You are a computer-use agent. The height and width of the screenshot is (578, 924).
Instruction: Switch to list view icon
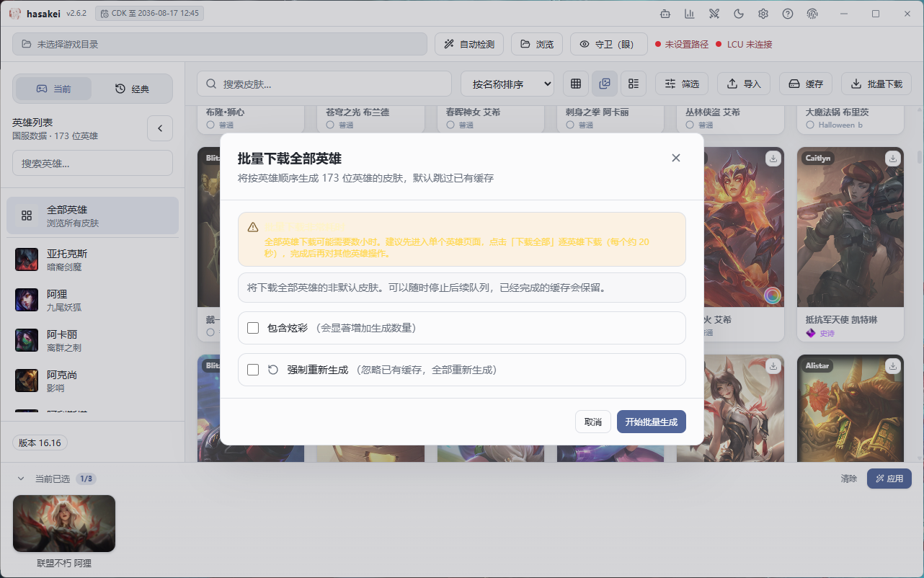634,84
